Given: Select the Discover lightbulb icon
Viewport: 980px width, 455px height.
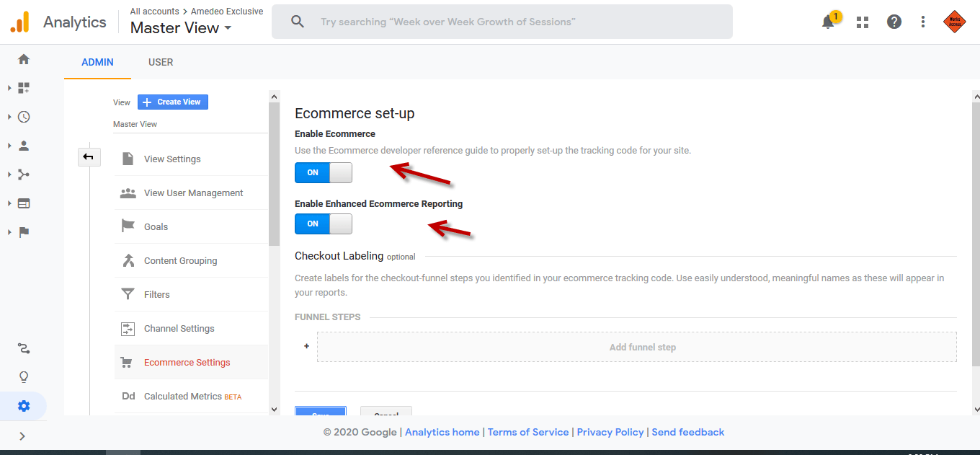Looking at the screenshot, I should pyautogui.click(x=23, y=376).
